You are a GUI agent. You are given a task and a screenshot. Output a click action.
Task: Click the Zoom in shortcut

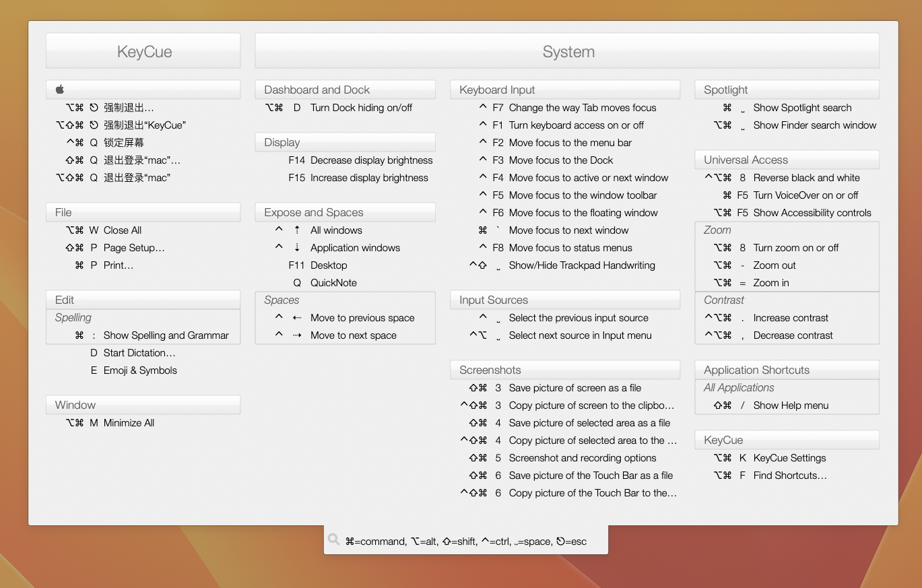[787, 283]
